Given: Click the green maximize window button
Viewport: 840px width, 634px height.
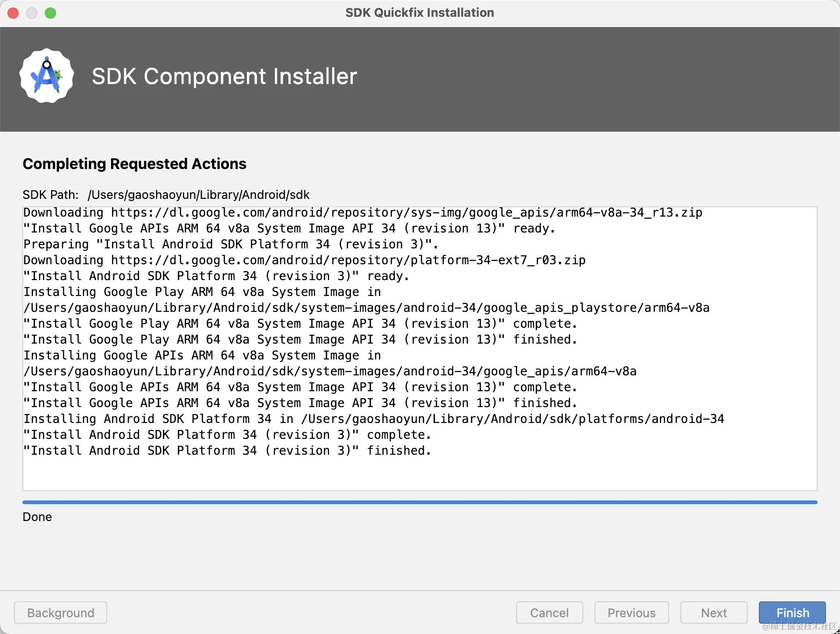Looking at the screenshot, I should (50, 13).
